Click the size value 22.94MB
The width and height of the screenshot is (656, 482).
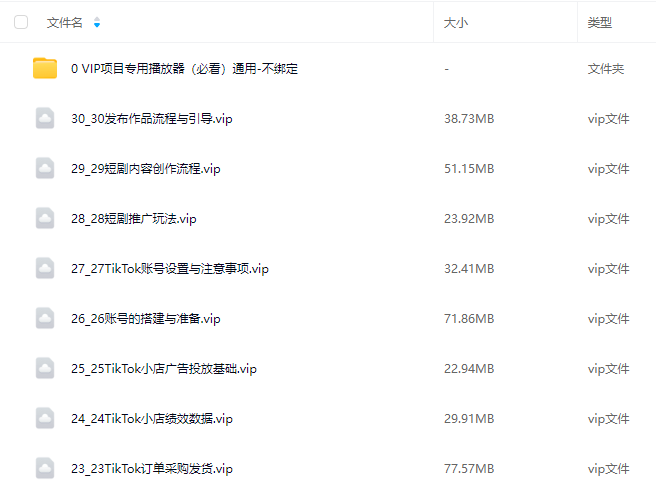tap(469, 369)
